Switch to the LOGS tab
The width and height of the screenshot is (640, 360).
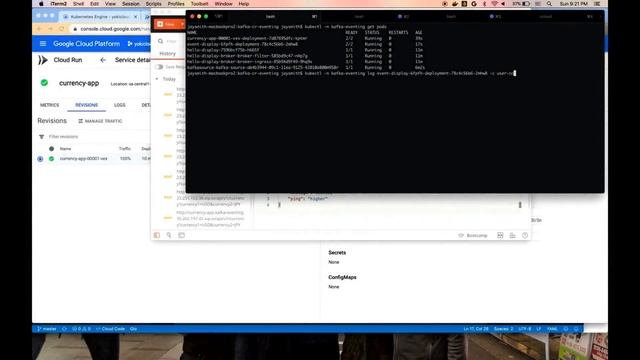pyautogui.click(x=120, y=105)
